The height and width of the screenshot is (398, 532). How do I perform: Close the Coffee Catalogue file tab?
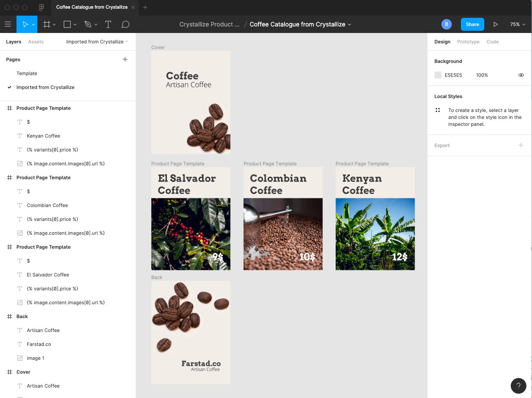point(133,7)
